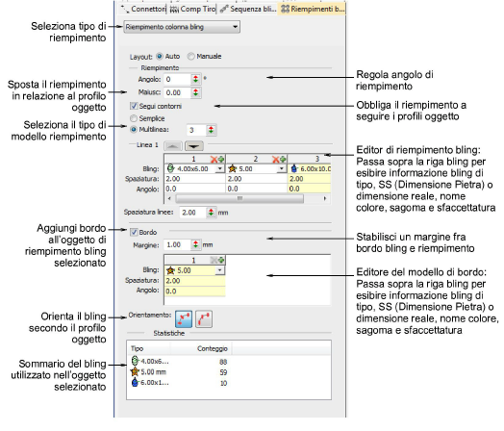The height and width of the screenshot is (431, 504).
Task: Click the green gem icon in the Statistiche list
Action: (x=135, y=361)
